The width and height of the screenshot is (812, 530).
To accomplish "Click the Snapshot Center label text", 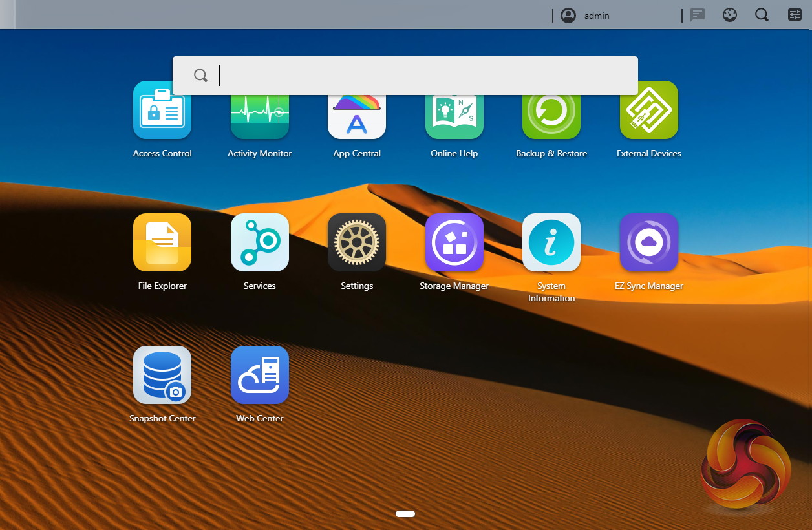I will tap(162, 419).
